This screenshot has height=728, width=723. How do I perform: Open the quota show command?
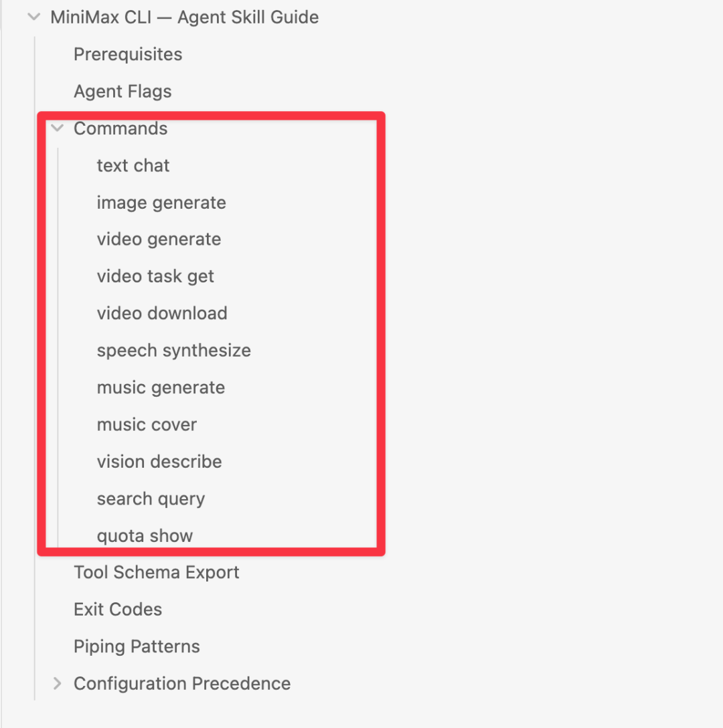tap(145, 535)
